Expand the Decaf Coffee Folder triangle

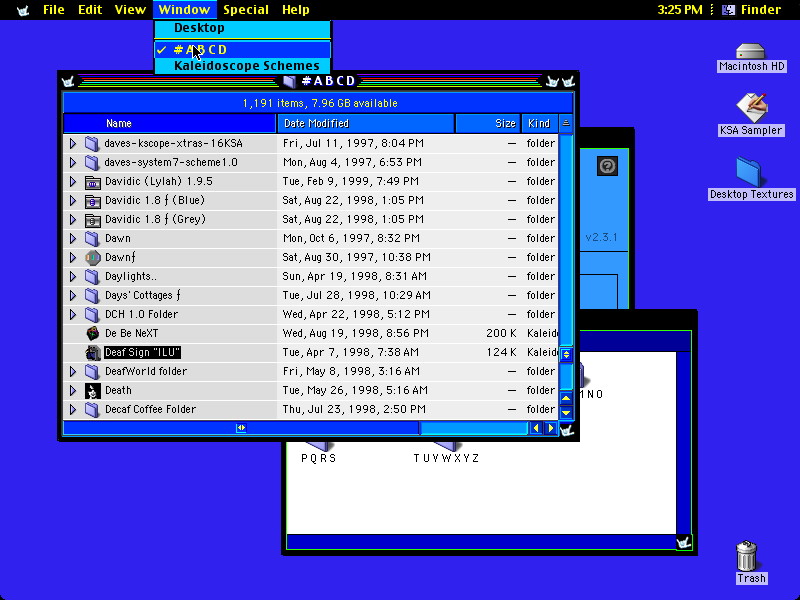[x=72, y=409]
